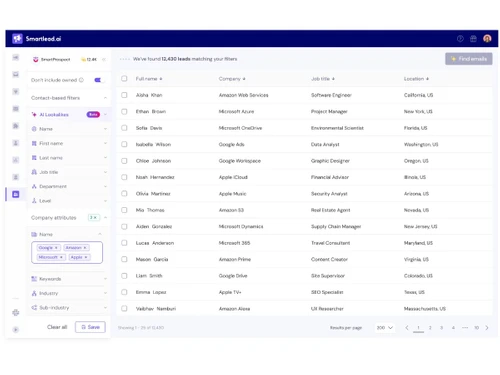500x375 pixels.
Task: Toggle the Don't include owned switch
Action: coord(99,80)
